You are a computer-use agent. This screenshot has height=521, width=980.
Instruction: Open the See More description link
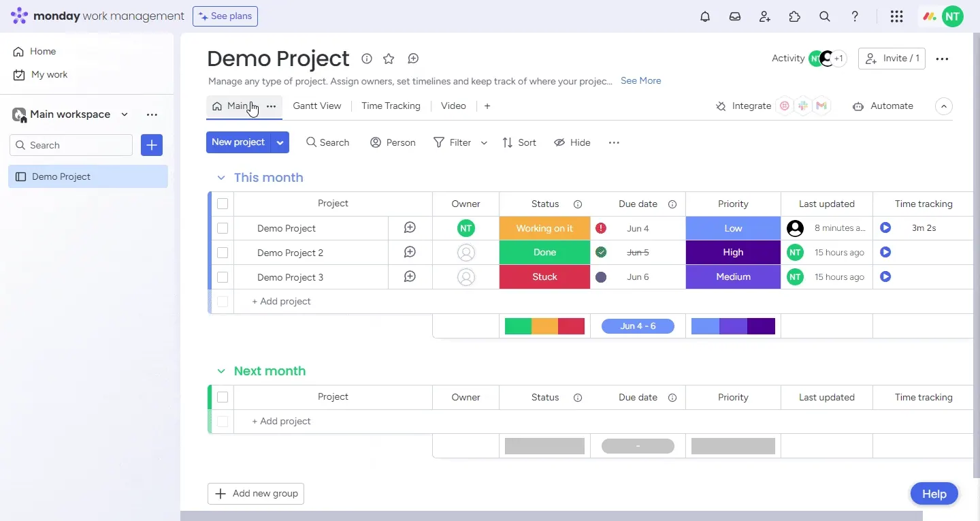(640, 81)
